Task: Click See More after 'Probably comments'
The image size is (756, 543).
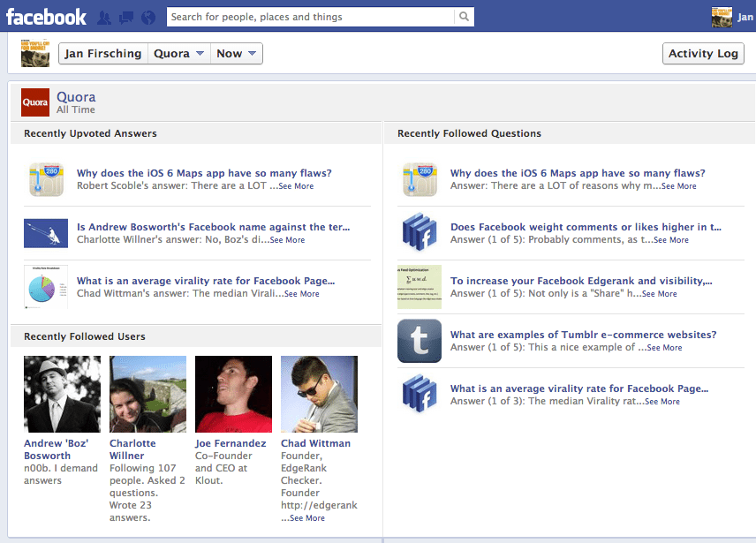Action: 671,240
